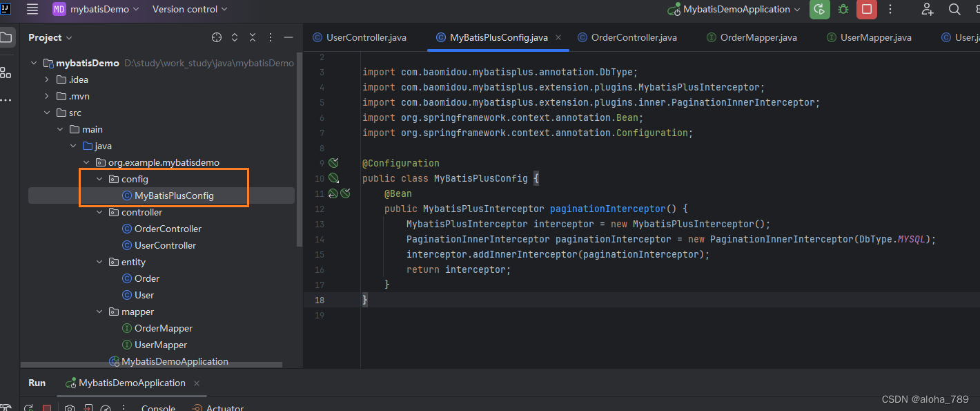Click the paginationInterceptor method name on line 12
980x411 pixels.
[x=607, y=209]
